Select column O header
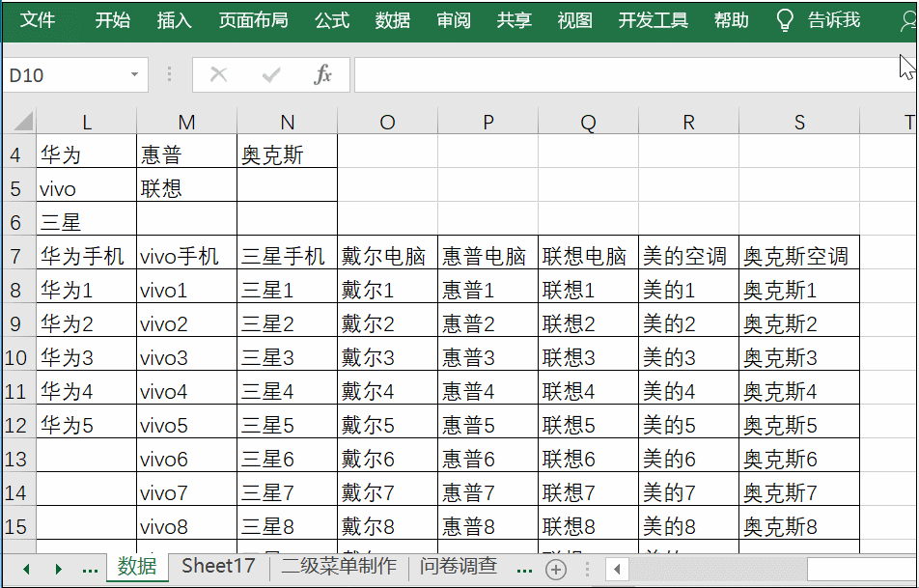 [x=387, y=122]
